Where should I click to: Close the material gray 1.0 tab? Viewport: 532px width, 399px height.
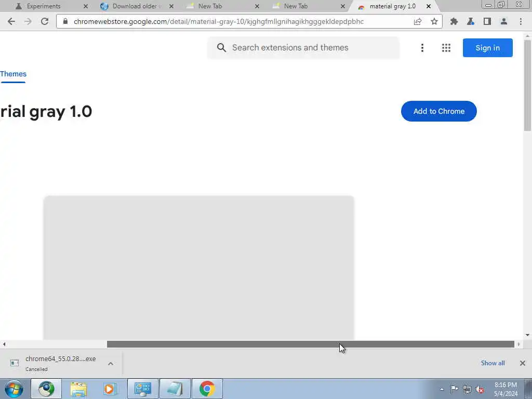coord(429,6)
